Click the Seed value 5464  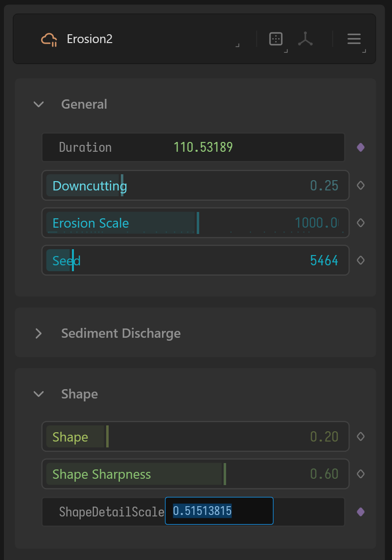pyautogui.click(x=324, y=260)
